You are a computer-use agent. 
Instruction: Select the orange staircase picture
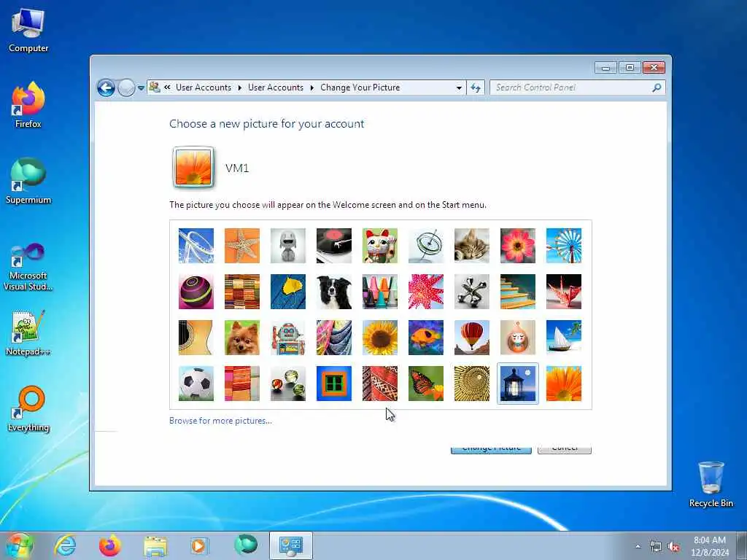(518, 292)
